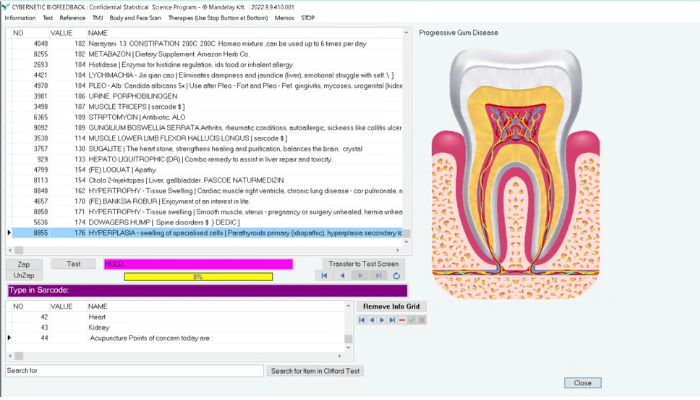Screen dimensions: 700x400
Task: Click Transfer to Test Screen button
Action: (x=363, y=264)
